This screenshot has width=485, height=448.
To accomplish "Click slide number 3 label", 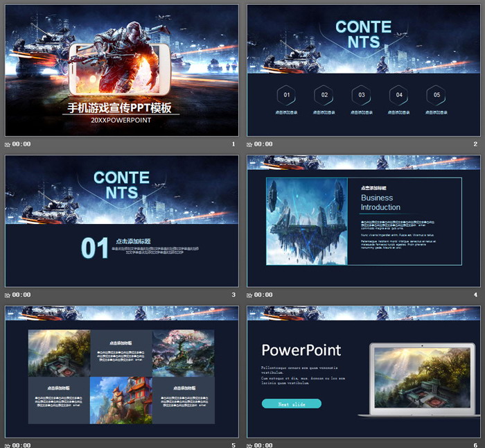I will pos(233,295).
